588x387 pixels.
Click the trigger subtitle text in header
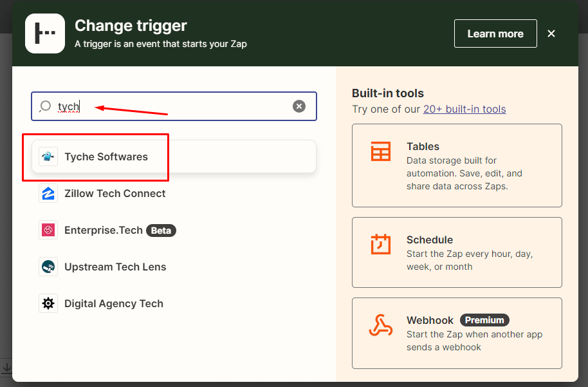coord(160,44)
